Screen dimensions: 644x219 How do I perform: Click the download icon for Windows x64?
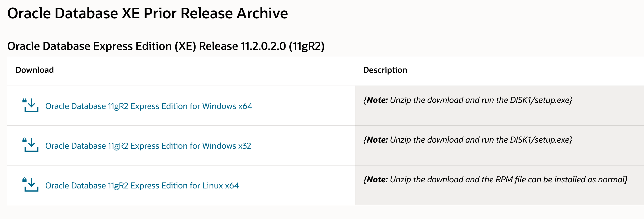31,105
